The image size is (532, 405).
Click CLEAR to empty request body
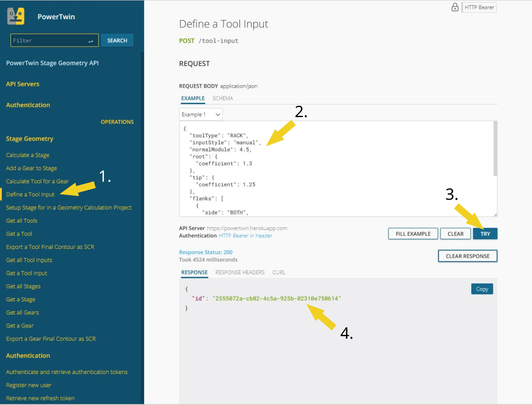click(455, 234)
